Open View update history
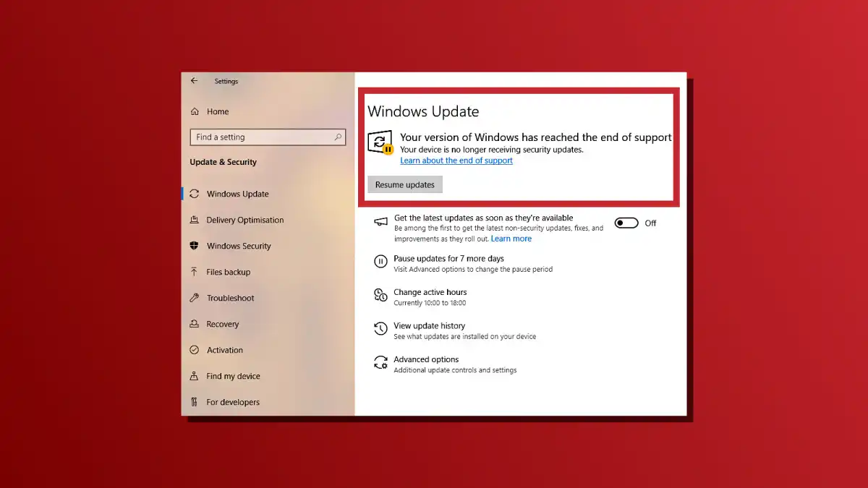 [429, 326]
